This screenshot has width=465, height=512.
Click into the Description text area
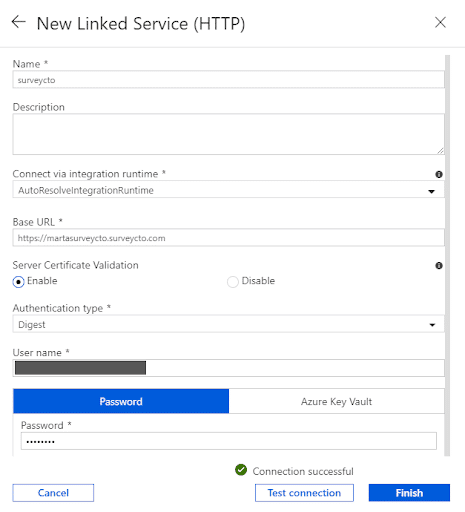[x=228, y=134]
